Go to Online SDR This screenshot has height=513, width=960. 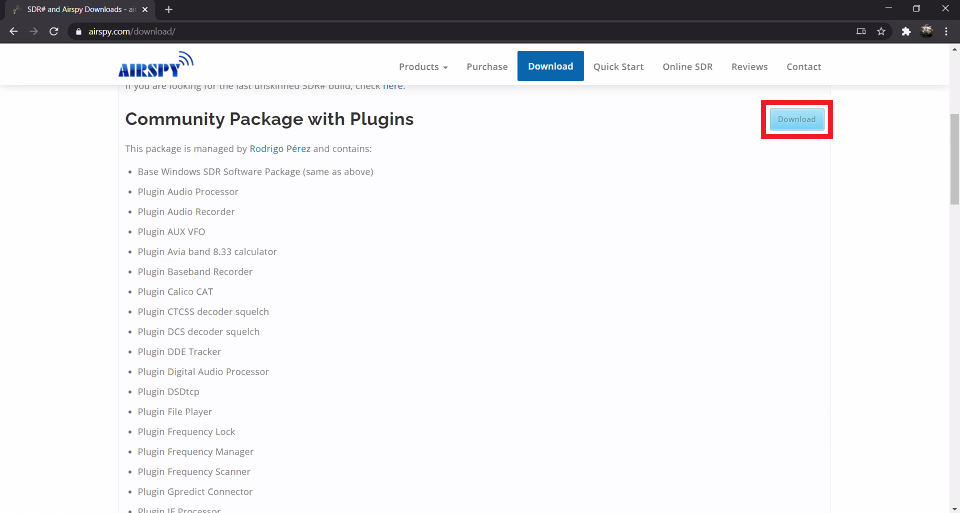(x=688, y=67)
